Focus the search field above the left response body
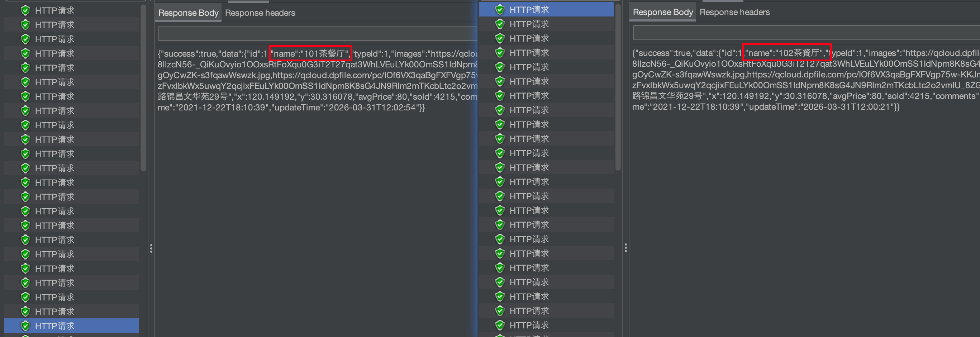 318,33
